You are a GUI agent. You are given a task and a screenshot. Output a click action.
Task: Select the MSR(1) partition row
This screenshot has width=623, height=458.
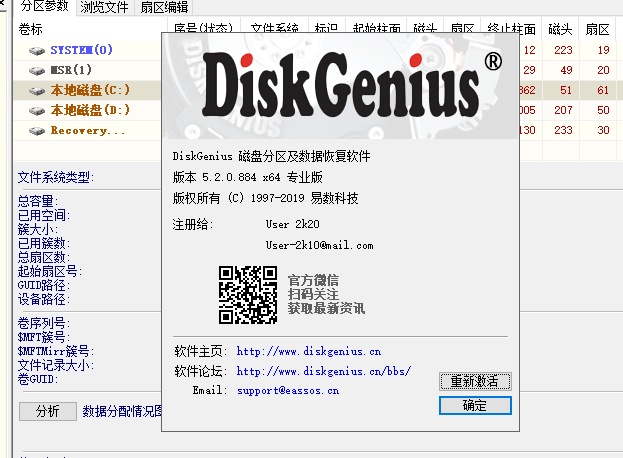tap(87, 70)
